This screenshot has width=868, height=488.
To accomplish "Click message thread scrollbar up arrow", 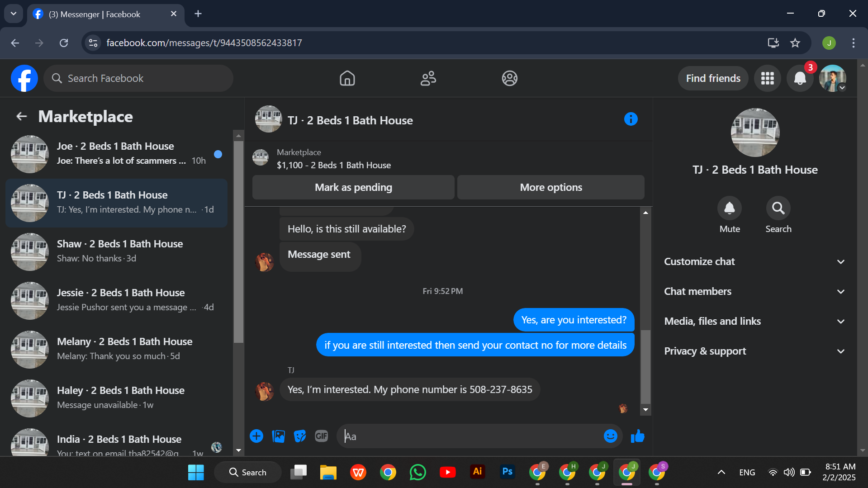I will [645, 213].
